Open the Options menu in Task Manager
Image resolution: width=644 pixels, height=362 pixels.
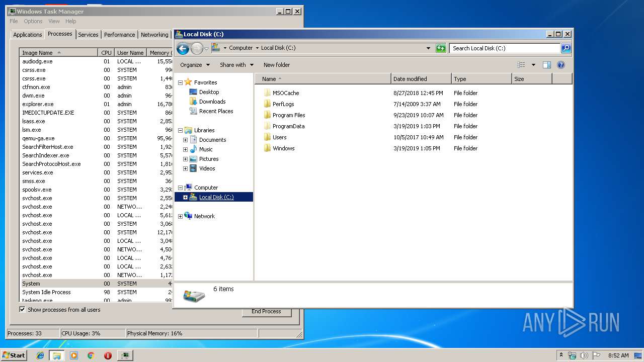click(x=33, y=21)
